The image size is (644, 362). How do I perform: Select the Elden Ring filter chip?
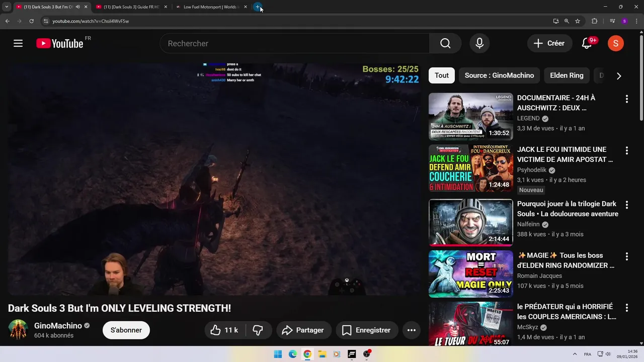567,75
